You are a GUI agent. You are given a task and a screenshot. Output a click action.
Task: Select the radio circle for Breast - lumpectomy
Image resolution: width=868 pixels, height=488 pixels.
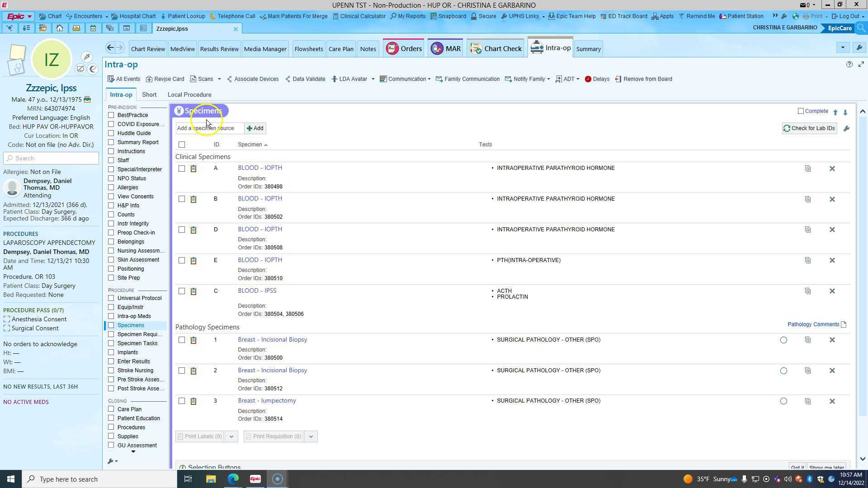783,401
